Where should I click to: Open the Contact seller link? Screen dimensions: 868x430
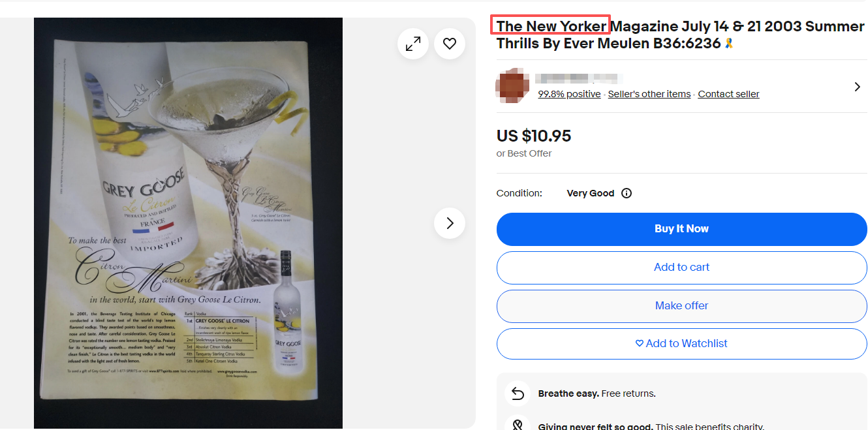coord(728,94)
